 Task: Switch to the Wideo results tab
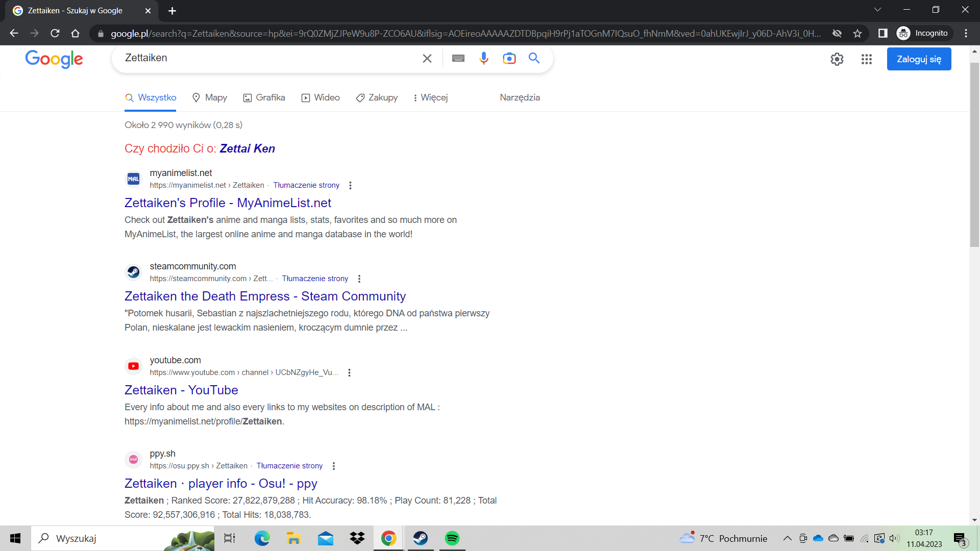pyautogui.click(x=321, y=97)
